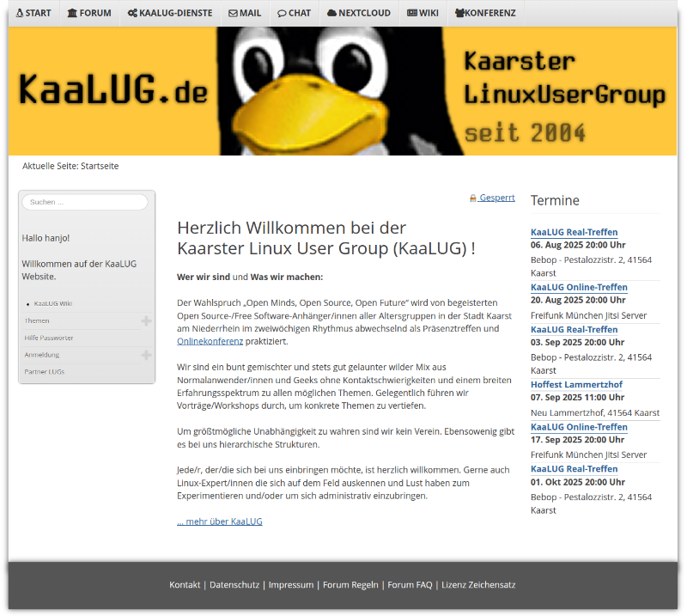This screenshot has height=616, width=687.
Task: Click the speech bubble icon beside CHAT
Action: pos(282,14)
